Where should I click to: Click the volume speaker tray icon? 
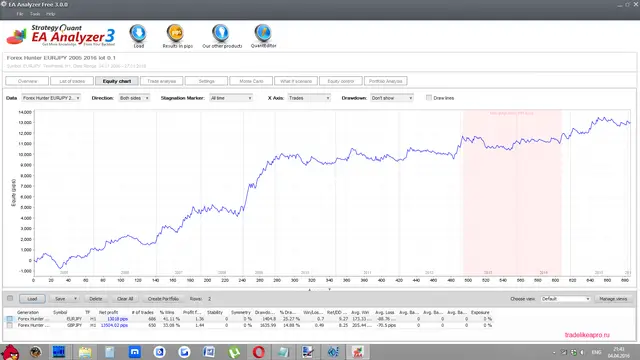tap(582, 352)
